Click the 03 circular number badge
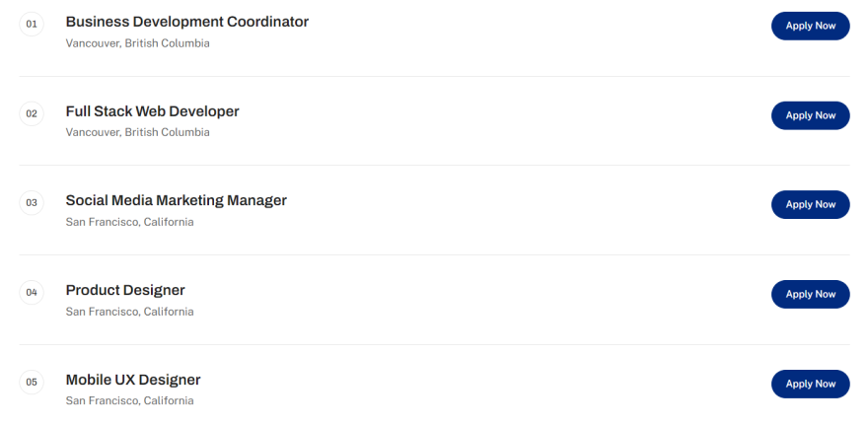This screenshot has height=426, width=868. (32, 203)
